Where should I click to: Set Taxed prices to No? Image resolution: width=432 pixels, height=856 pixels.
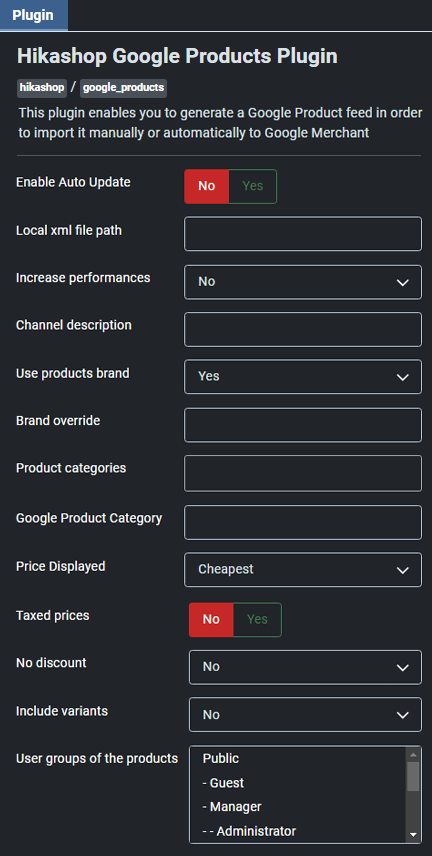pyautogui.click(x=211, y=620)
